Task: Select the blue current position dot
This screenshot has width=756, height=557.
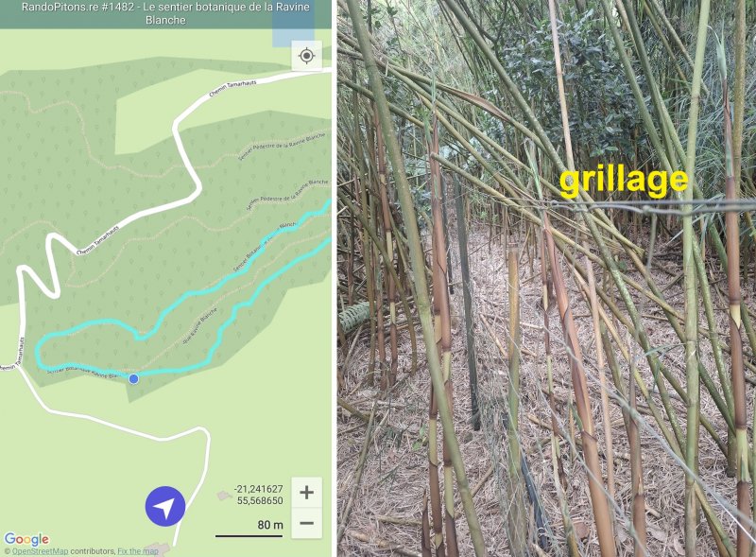Action: [133, 379]
